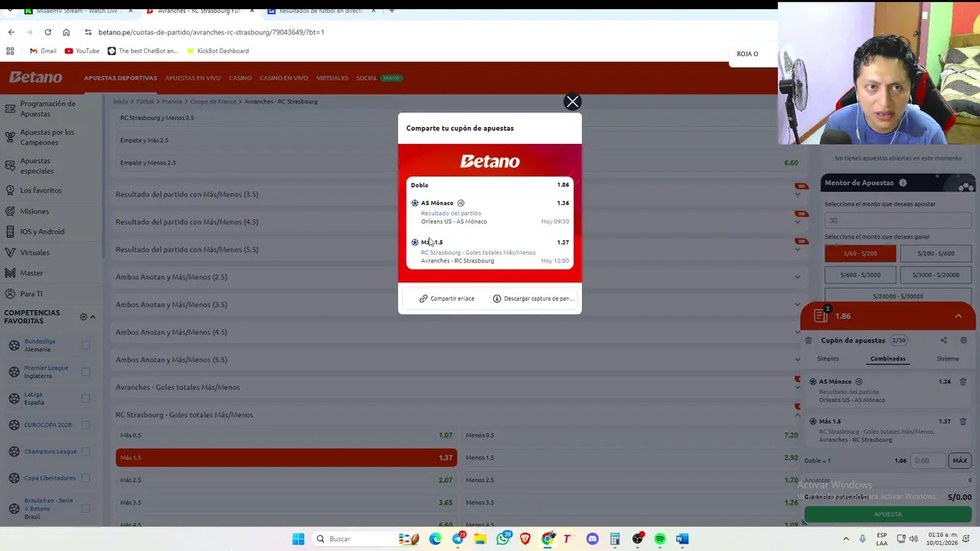
Task: Open the Casino tab
Action: (x=240, y=78)
